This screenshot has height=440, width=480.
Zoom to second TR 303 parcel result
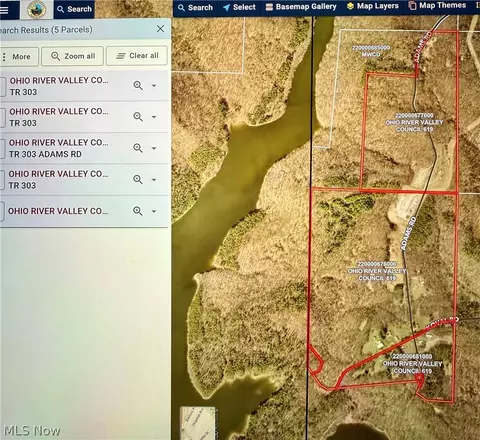coord(138,117)
